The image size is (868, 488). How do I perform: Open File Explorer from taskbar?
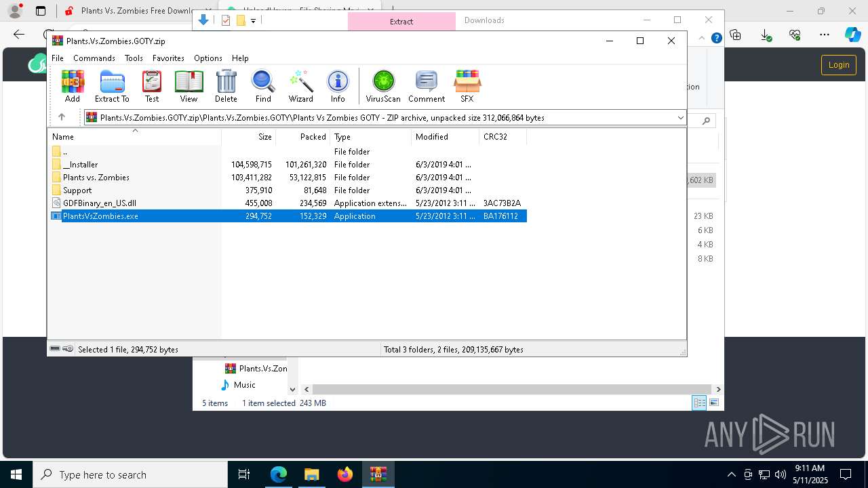(x=311, y=474)
